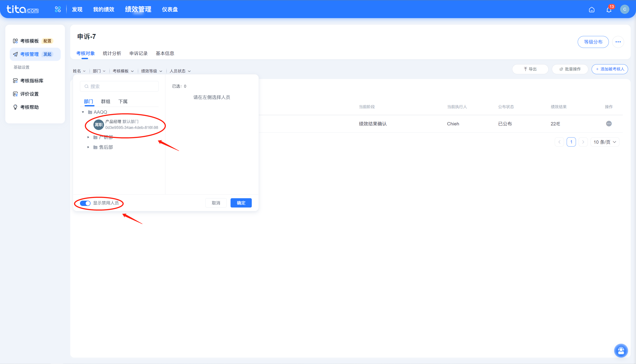This screenshot has width=636, height=364.
Task: Go to home via the house icon
Action: 591,10
